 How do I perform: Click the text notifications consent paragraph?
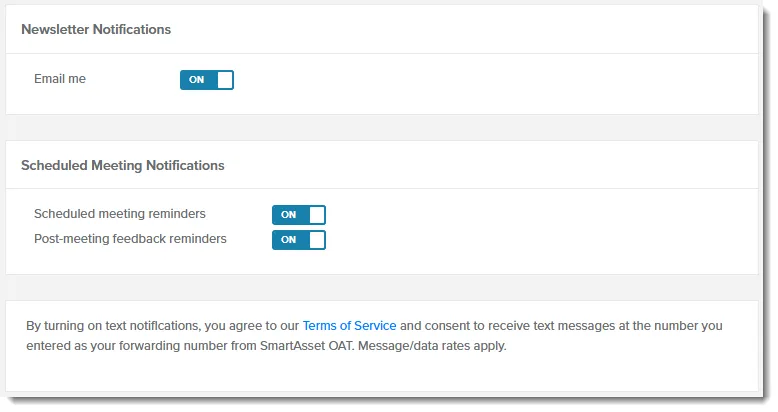(374, 336)
